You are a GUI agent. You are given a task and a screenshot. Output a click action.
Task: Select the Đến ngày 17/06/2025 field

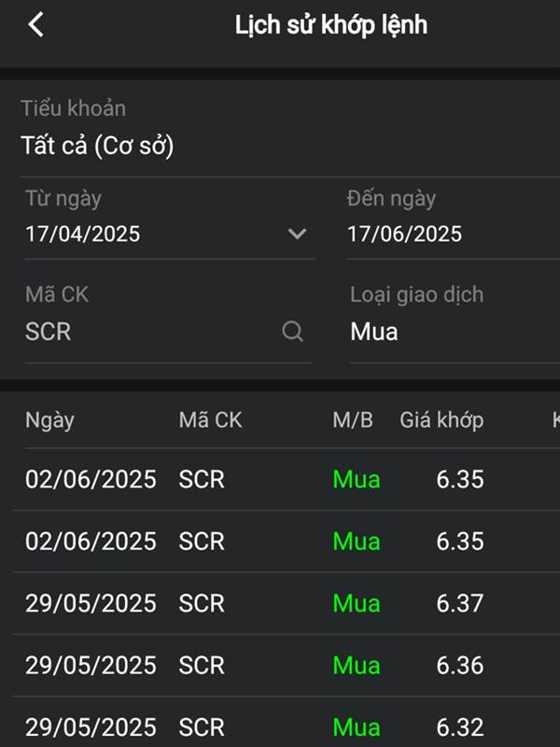point(453,223)
